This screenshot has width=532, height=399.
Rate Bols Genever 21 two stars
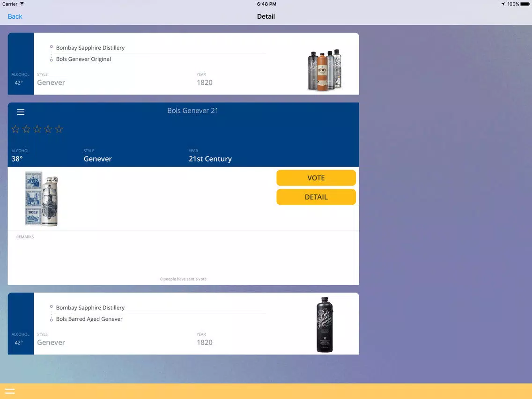26,129
